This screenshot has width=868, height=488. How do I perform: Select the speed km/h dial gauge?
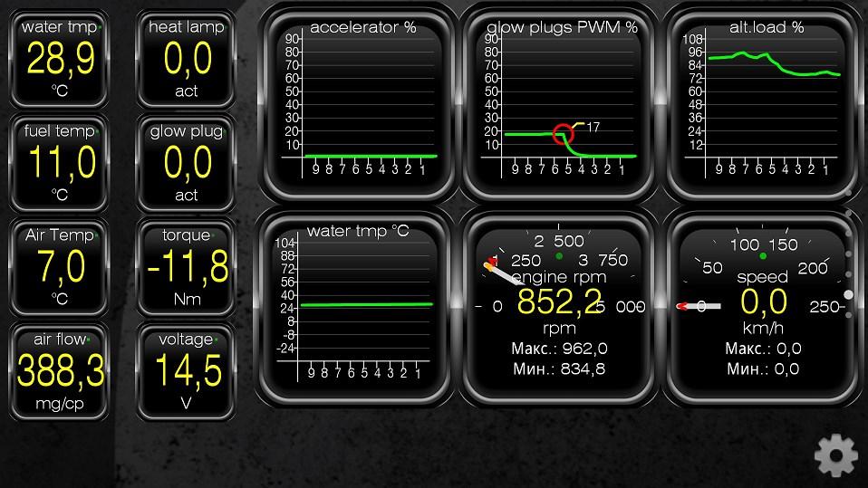pos(763,308)
